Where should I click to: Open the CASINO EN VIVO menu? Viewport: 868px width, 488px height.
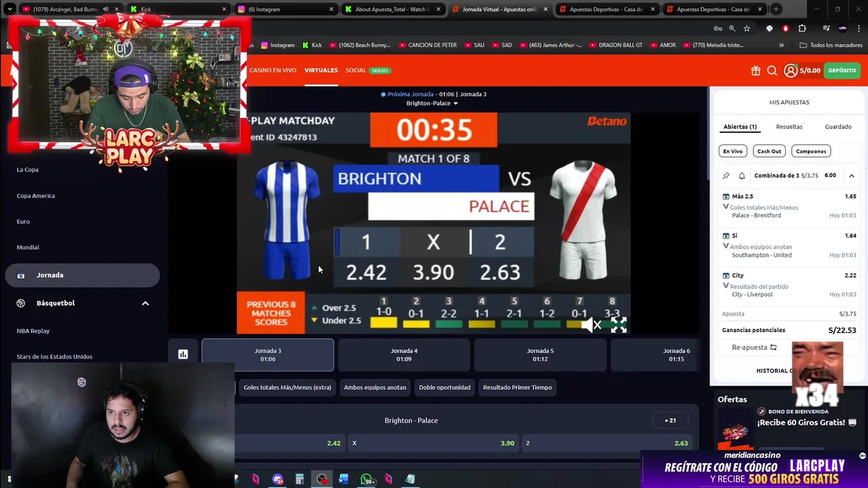click(x=273, y=70)
